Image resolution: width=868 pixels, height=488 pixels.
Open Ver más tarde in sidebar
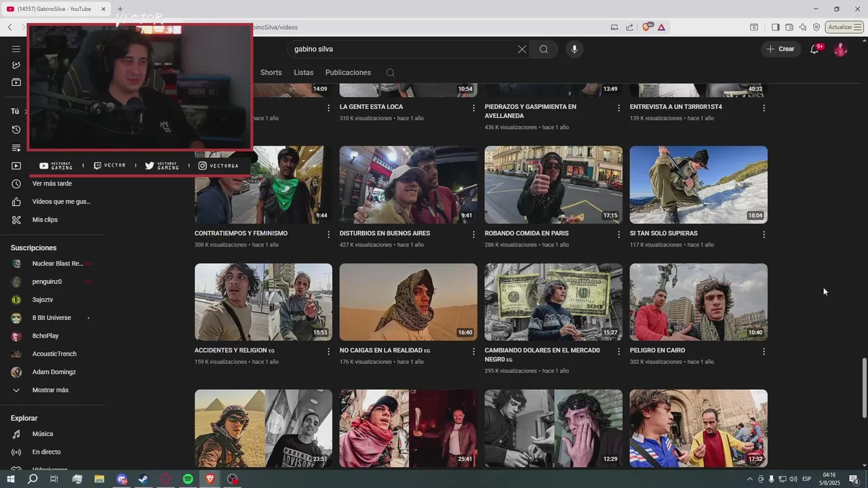pyautogui.click(x=52, y=184)
